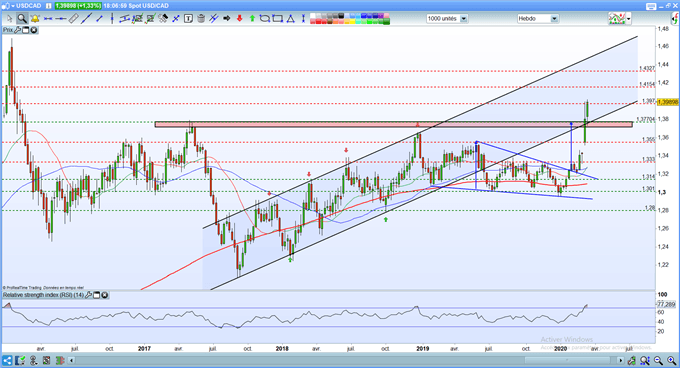This screenshot has width=680, height=368.
Task: Maximize the Prix price panel
Action: [x=26, y=30]
